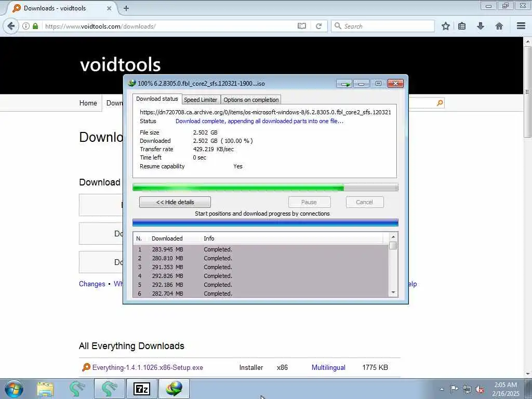
Task: Click the green padlock security icon
Action: point(35,26)
